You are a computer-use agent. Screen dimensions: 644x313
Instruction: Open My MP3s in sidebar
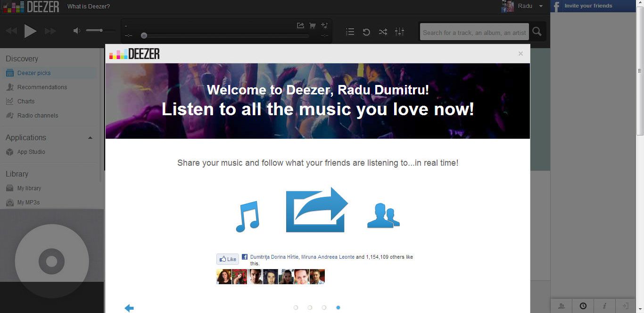[28, 203]
